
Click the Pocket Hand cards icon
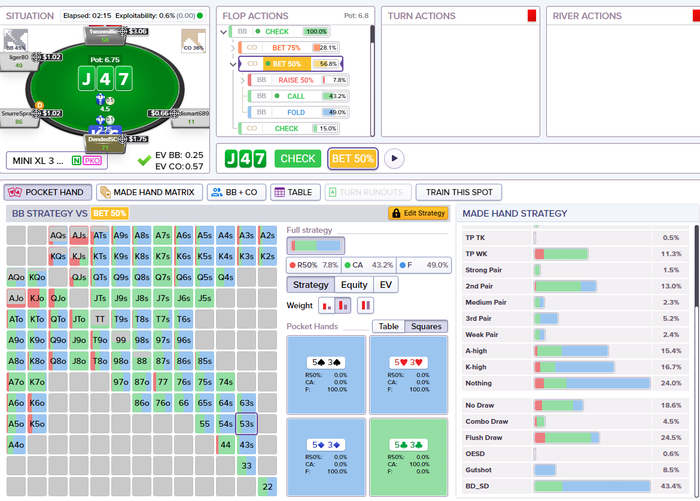(x=15, y=192)
